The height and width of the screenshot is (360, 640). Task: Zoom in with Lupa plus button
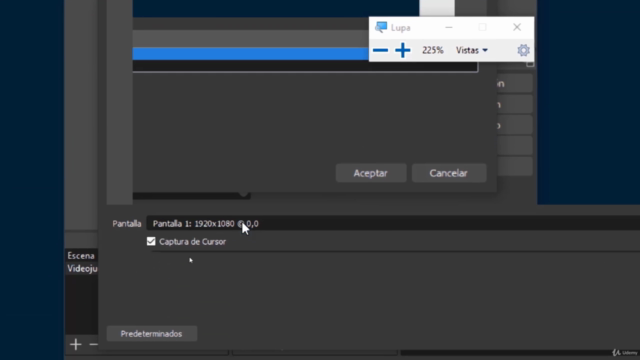coord(402,50)
